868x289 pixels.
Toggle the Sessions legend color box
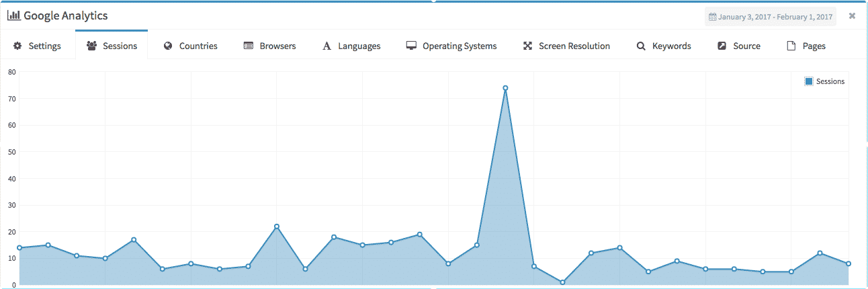click(809, 81)
